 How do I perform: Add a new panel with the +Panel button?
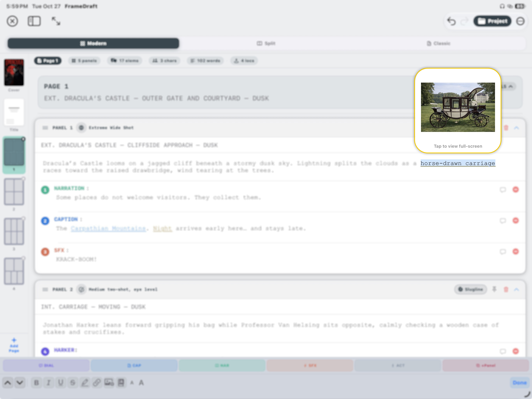(x=486, y=365)
